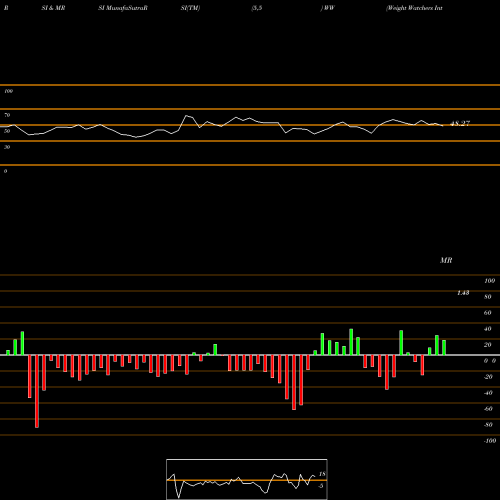Click the MR axis label -40
This screenshot has height=500, width=500.
488,393
